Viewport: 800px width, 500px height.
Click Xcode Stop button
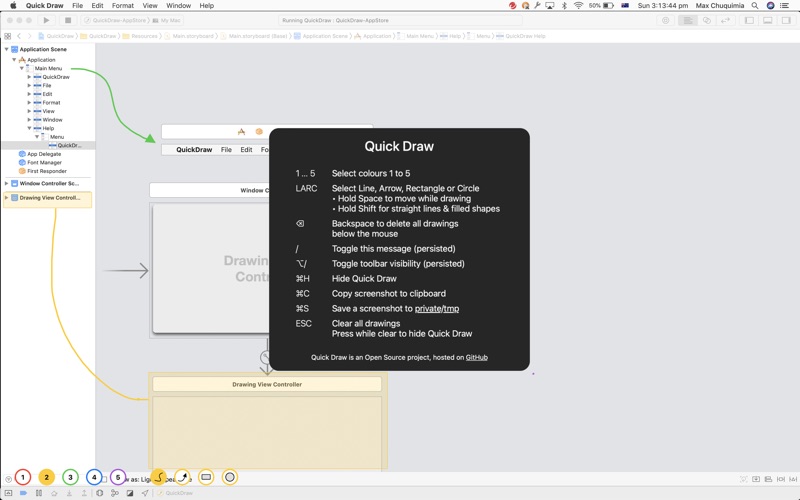[68, 20]
